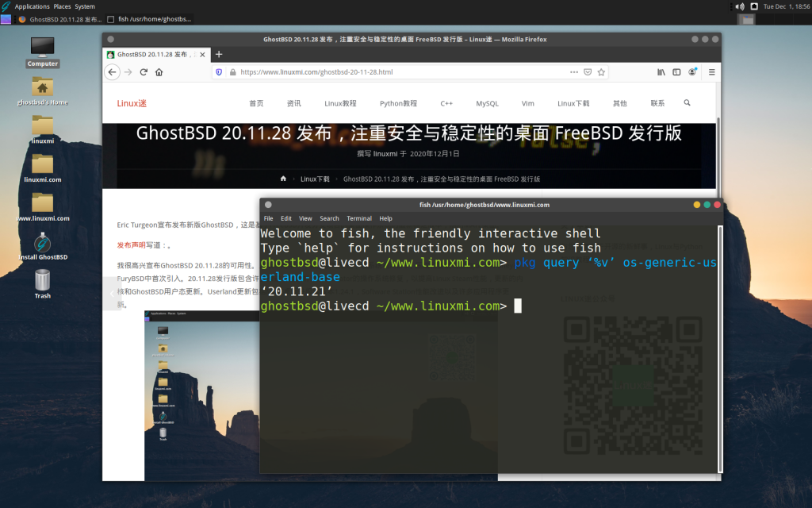Save page to Pocket icon
The height and width of the screenshot is (508, 812).
588,72
